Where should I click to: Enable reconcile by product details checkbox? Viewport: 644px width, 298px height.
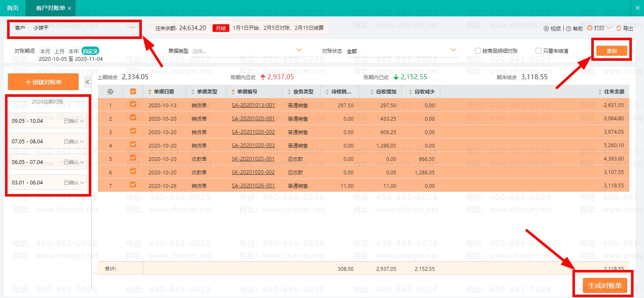477,51
